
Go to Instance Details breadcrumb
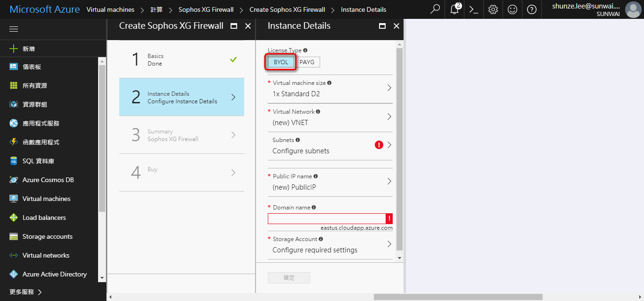point(363,9)
